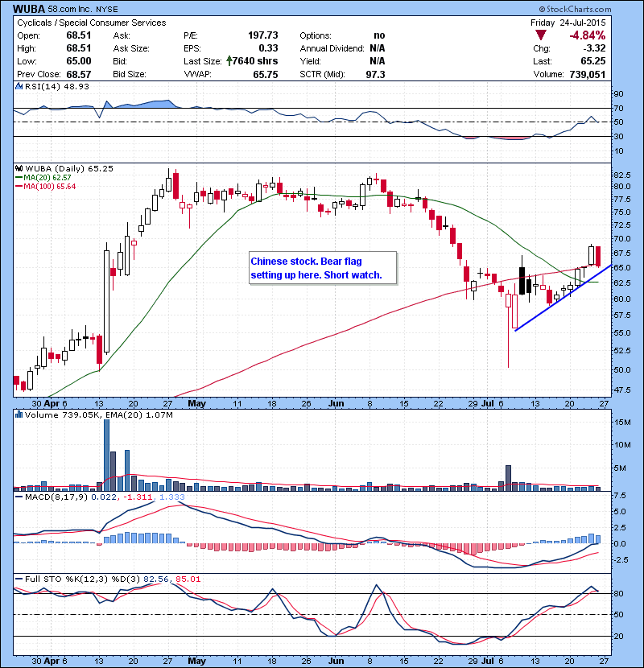Click the P/E value 197.73
The width and height of the screenshot is (644, 668).
point(263,35)
